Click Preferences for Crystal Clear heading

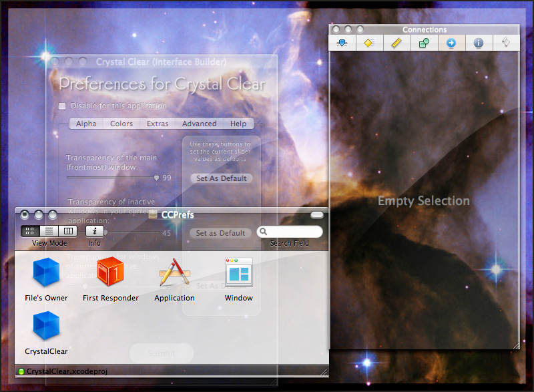(162, 83)
